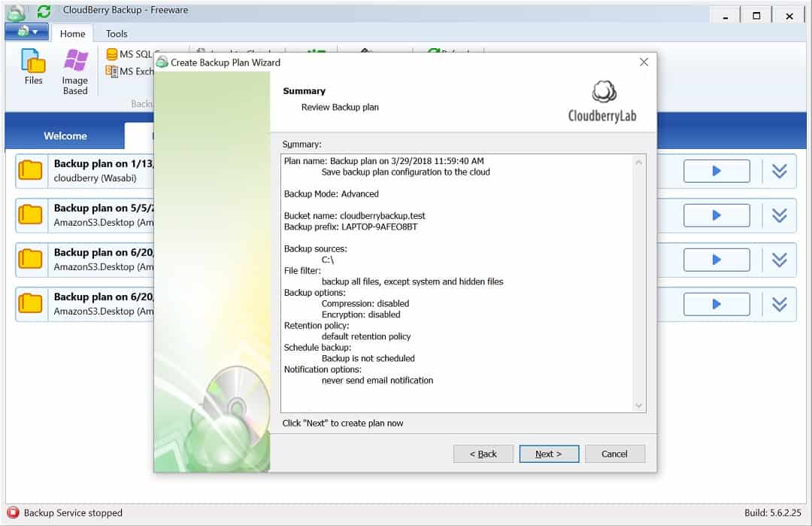The width and height of the screenshot is (812, 526).
Task: Select the Welcome tab
Action: [x=65, y=135]
